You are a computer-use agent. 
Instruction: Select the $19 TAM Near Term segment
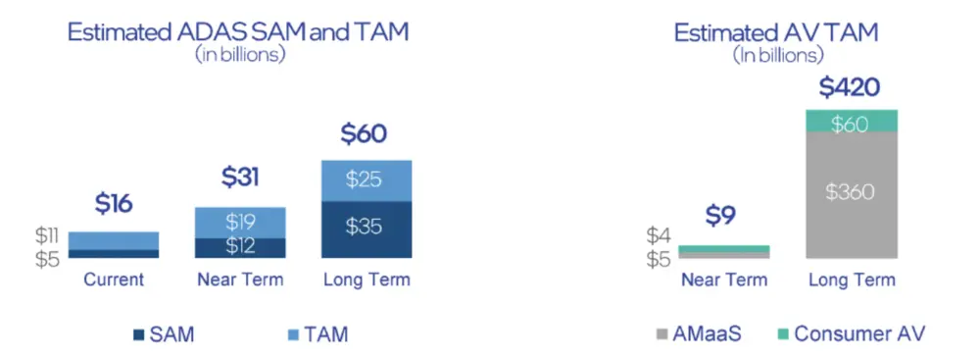point(241,223)
